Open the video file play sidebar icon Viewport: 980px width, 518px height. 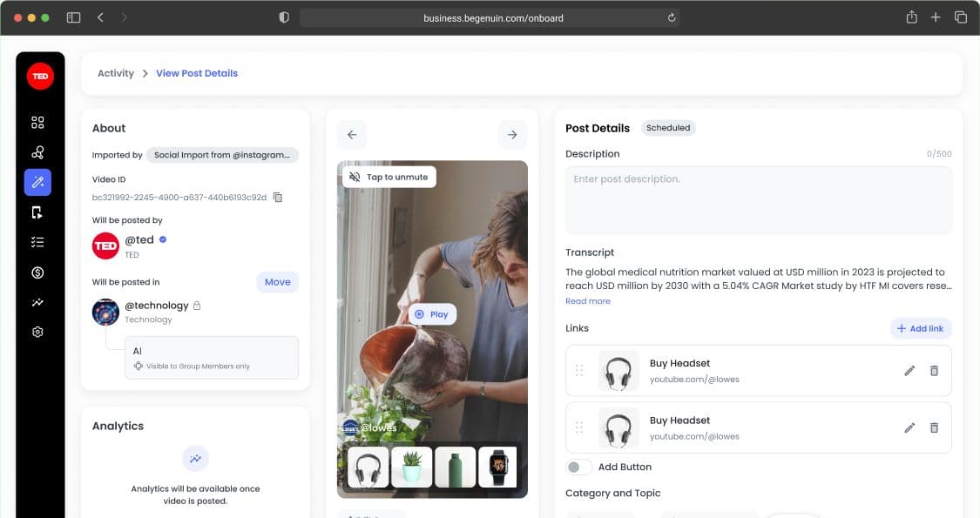coord(37,212)
